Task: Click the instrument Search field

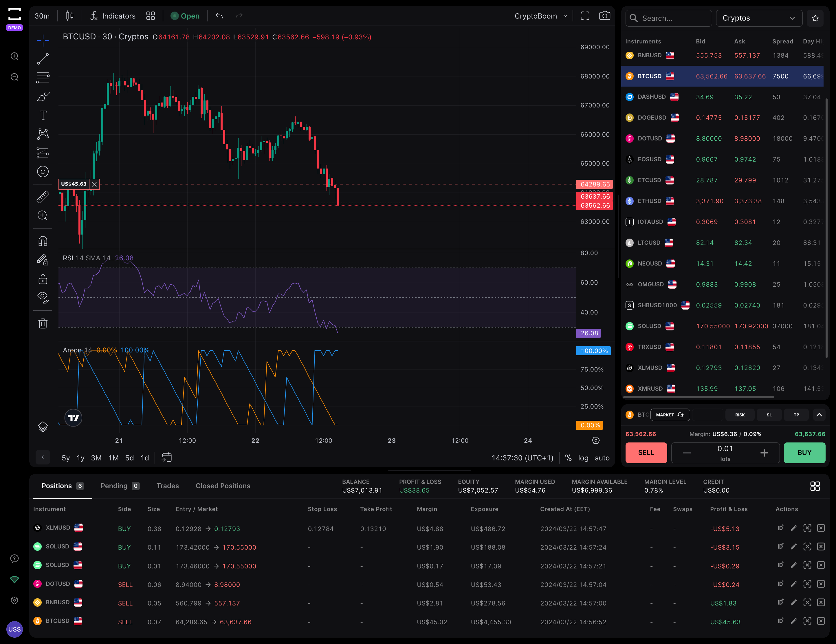Action: coord(668,18)
